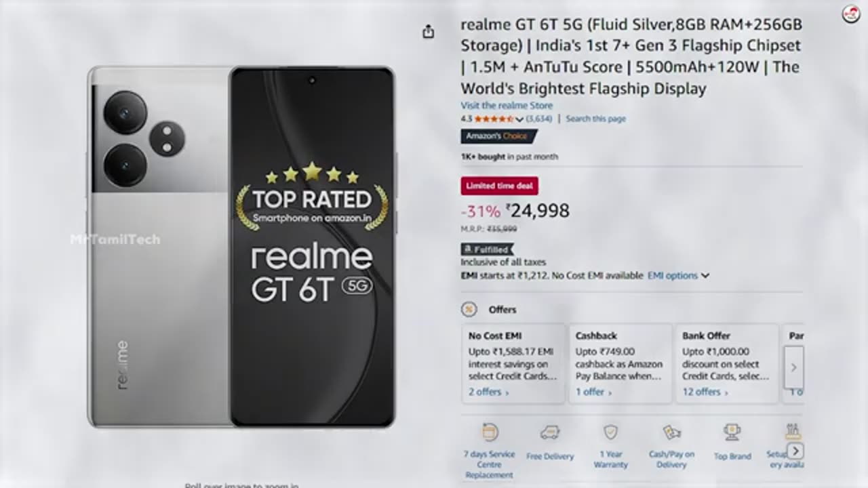Image resolution: width=868 pixels, height=488 pixels.
Task: View the 1 offer under Cashback
Action: (593, 392)
